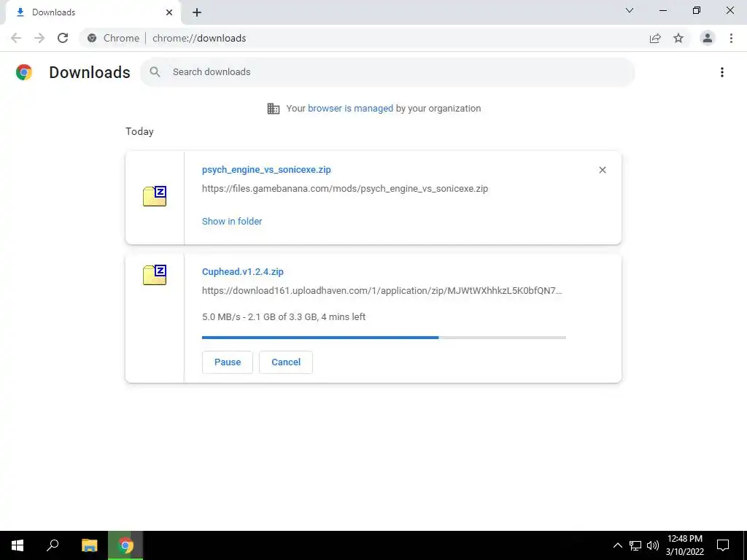Open the Windows notification center
This screenshot has height=560, width=747.
723,545
